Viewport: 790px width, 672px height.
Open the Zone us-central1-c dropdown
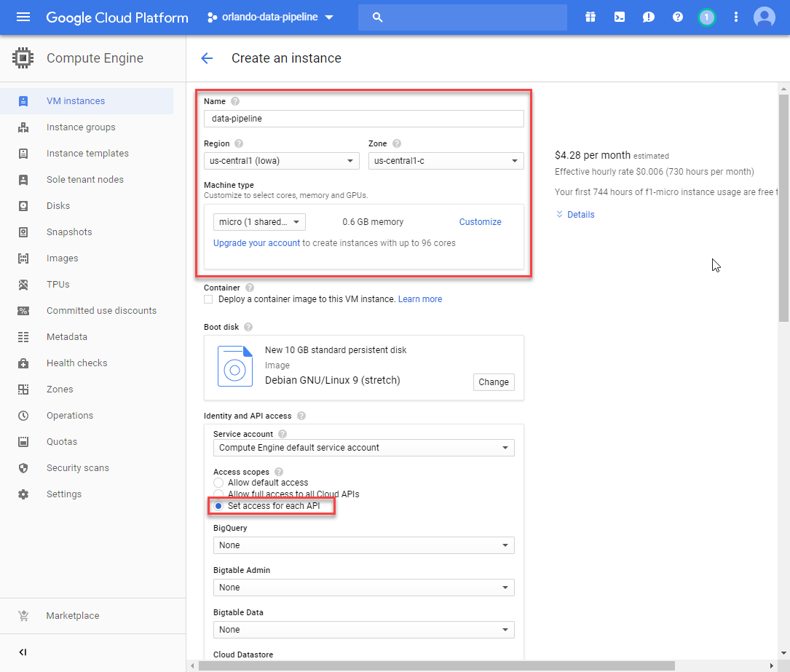click(x=446, y=161)
